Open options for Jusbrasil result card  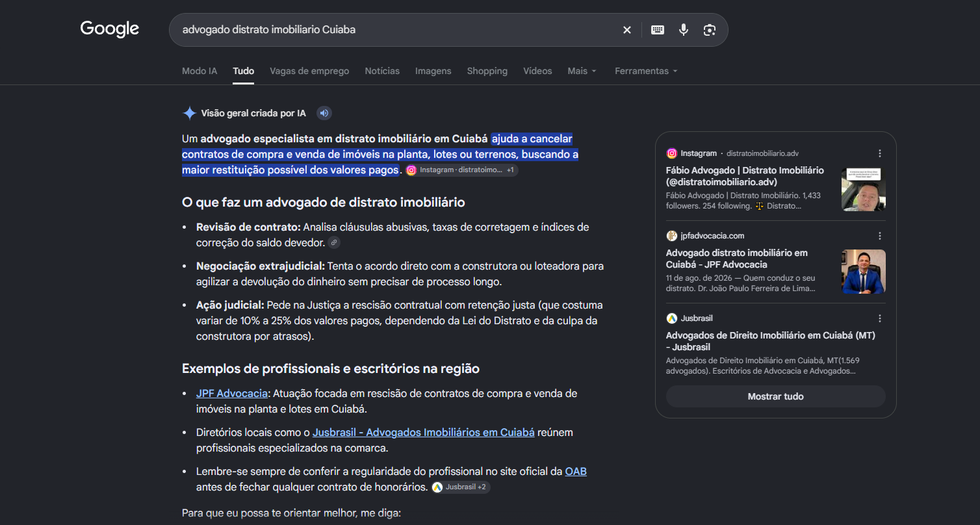tap(880, 318)
